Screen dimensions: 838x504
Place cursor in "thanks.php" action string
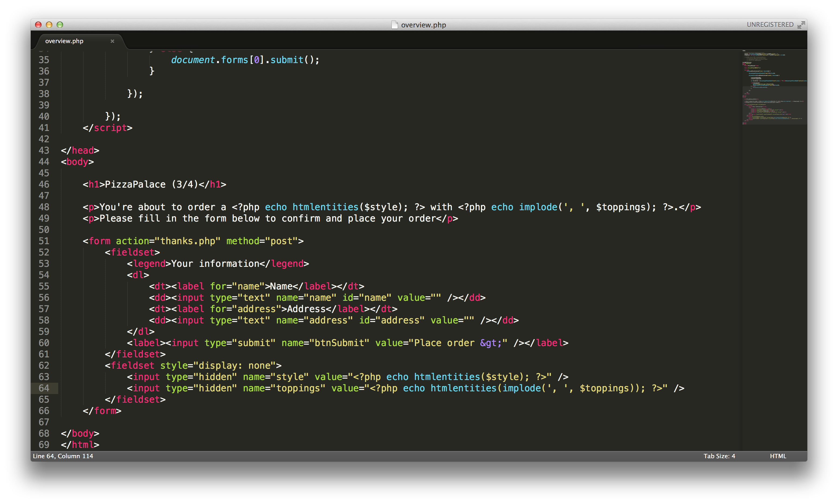[187, 241]
